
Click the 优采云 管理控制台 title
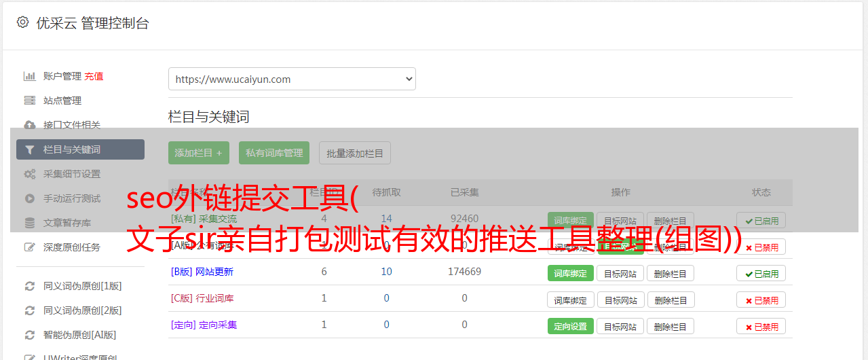92,23
